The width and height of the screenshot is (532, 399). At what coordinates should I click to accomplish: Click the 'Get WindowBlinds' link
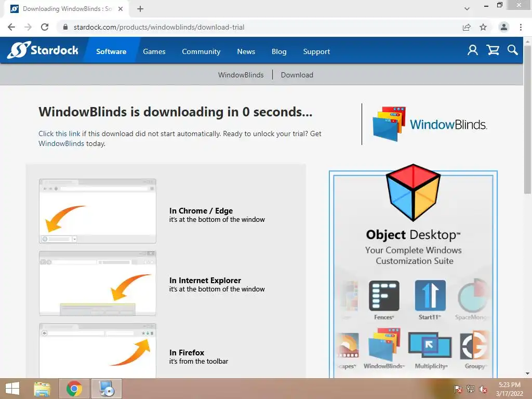[x=61, y=143]
